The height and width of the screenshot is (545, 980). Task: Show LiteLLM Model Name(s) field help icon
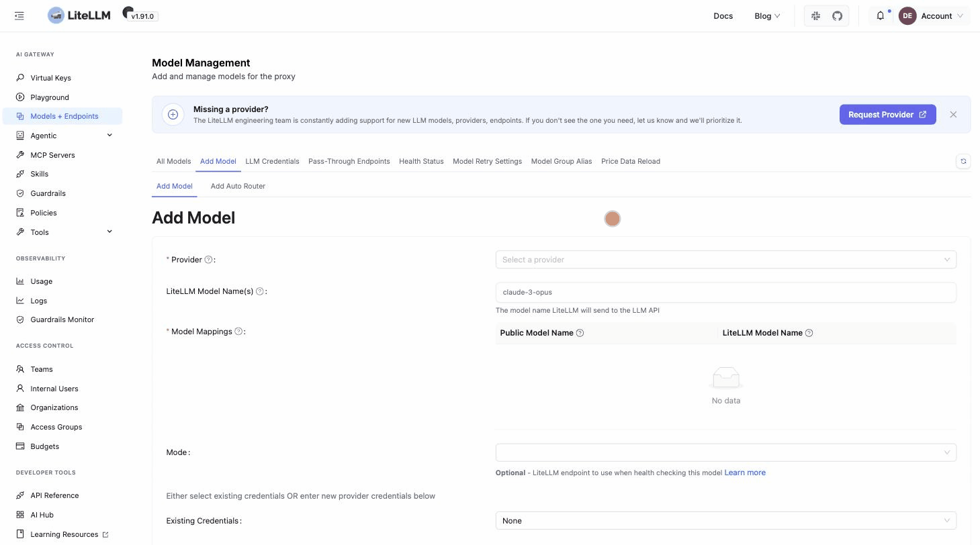[x=260, y=291]
